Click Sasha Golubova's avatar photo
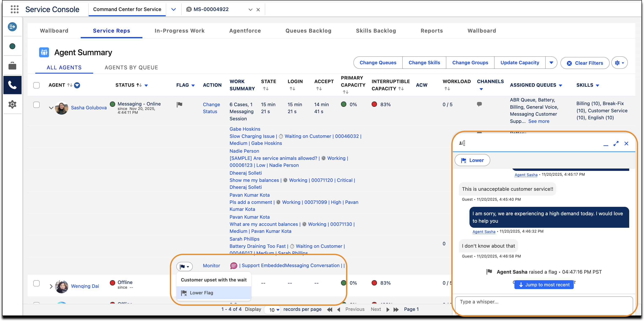Image resolution: width=644 pixels, height=321 pixels. click(x=61, y=108)
